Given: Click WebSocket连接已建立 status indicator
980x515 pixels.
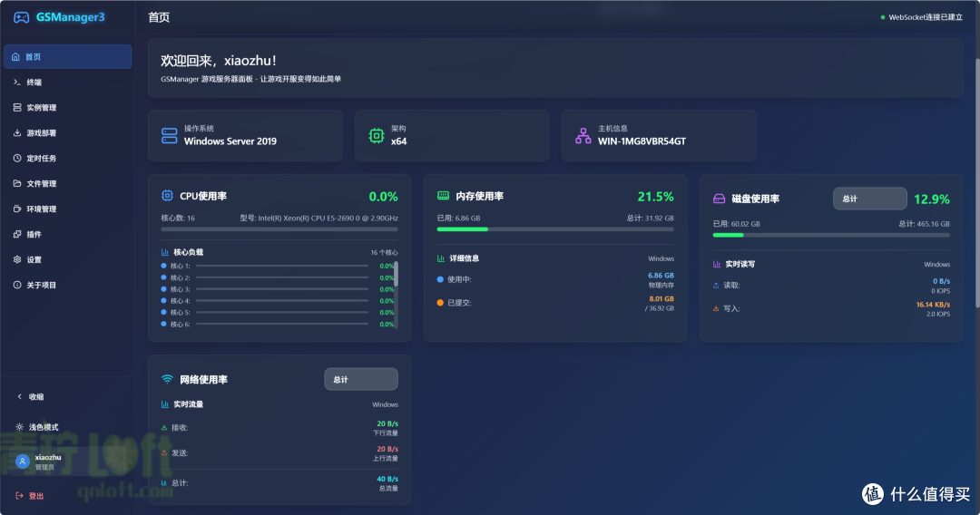Looking at the screenshot, I should point(921,17).
